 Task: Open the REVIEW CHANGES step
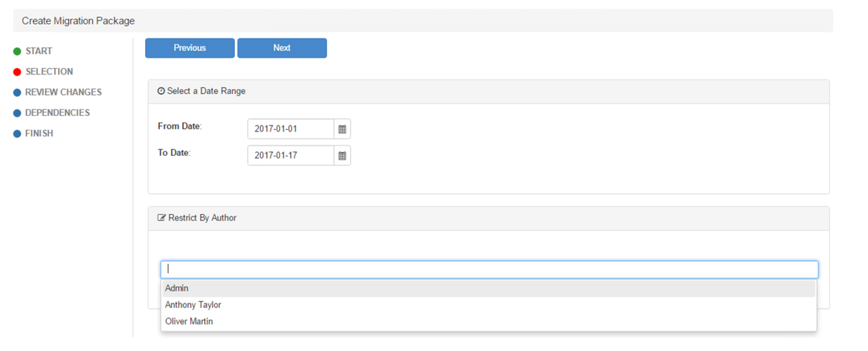click(63, 92)
